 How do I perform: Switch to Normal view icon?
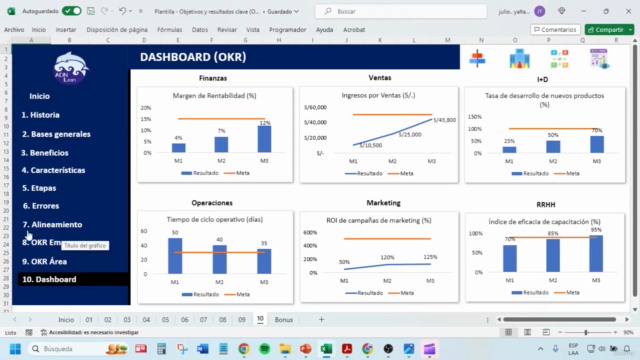[x=508, y=332]
